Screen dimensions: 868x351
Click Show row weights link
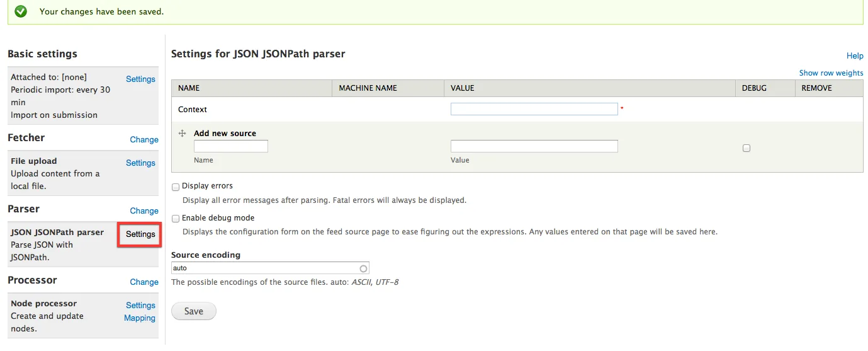[831, 73]
